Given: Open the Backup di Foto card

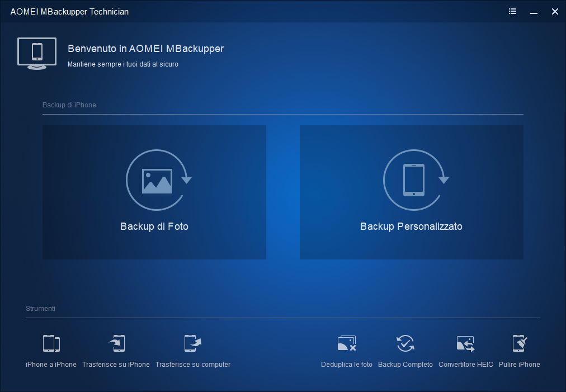Looking at the screenshot, I should coord(154,192).
